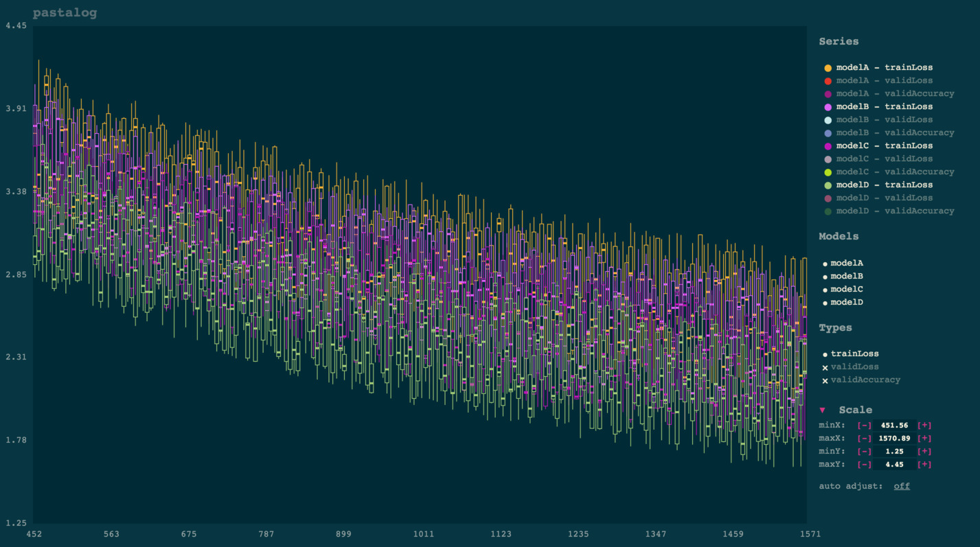The width and height of the screenshot is (980, 547).
Task: Click the modelC validAccuracy green dot
Action: click(x=828, y=172)
